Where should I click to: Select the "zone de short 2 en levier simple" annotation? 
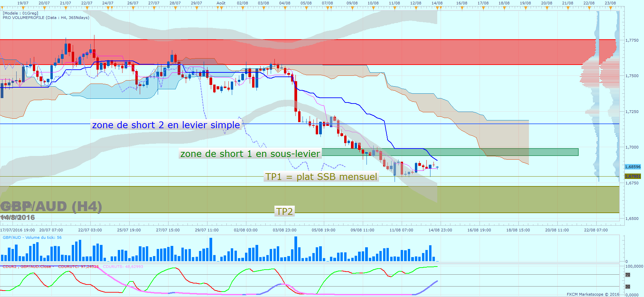point(166,125)
